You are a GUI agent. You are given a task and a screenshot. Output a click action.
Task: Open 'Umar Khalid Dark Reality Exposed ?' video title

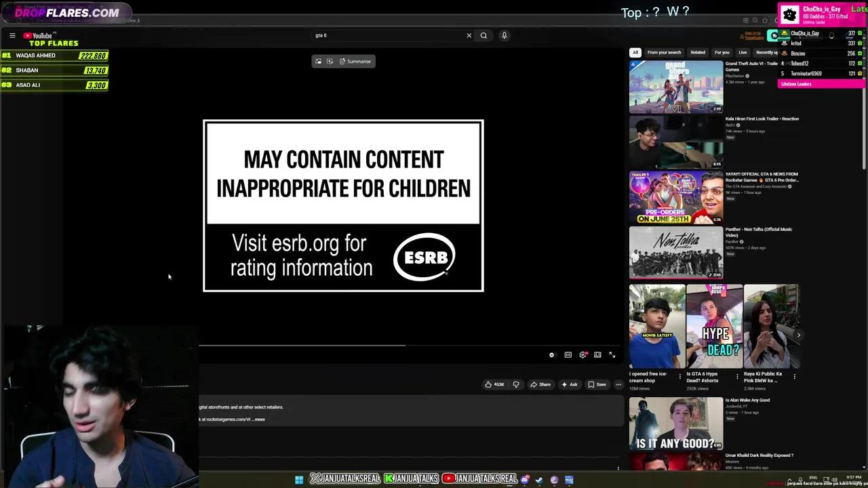click(x=759, y=455)
